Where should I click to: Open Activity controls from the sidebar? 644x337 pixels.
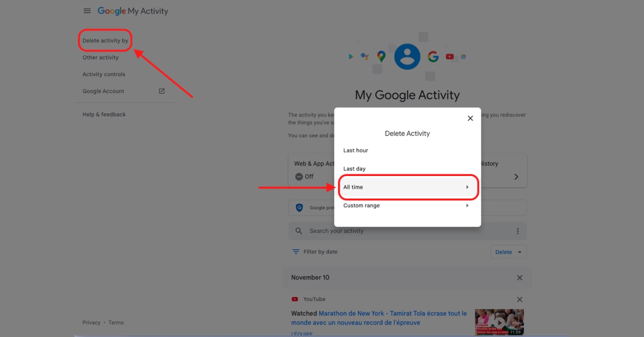104,74
